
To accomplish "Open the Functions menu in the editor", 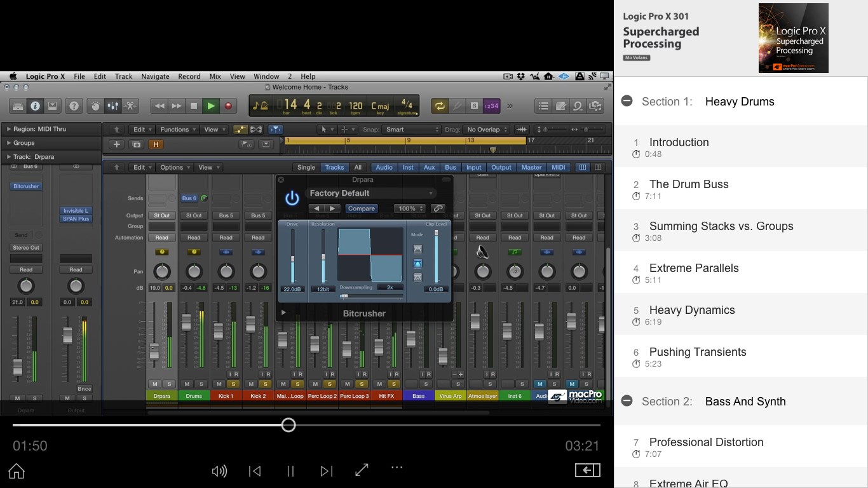I will click(x=177, y=129).
